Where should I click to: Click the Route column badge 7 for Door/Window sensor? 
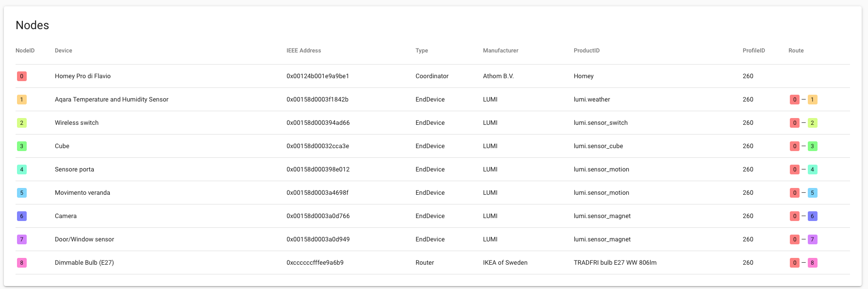tap(812, 239)
